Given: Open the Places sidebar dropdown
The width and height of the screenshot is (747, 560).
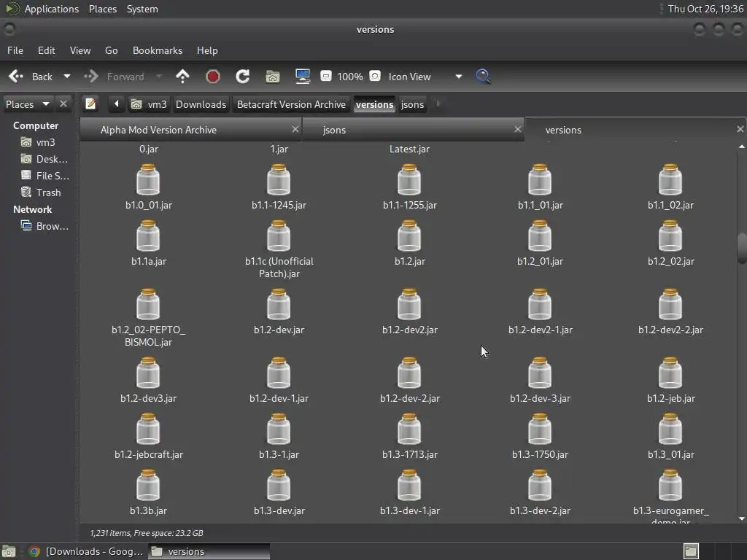Looking at the screenshot, I should click(28, 104).
